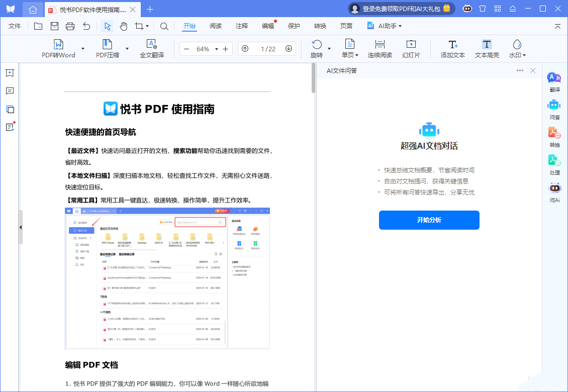Switch to the hand pan tool
Screen dimensions: 568x392
[x=124, y=26]
